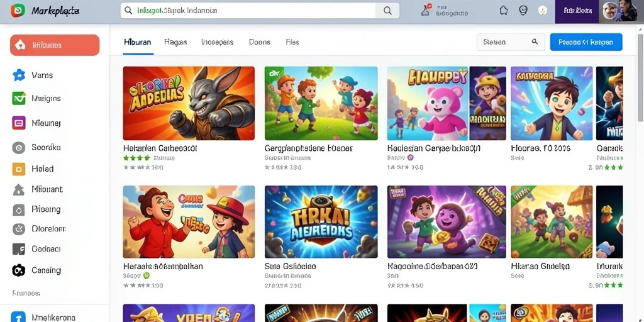This screenshot has width=644, height=322.
Task: Click the title Heraaheaoeanbalkan
Action: [163, 267]
